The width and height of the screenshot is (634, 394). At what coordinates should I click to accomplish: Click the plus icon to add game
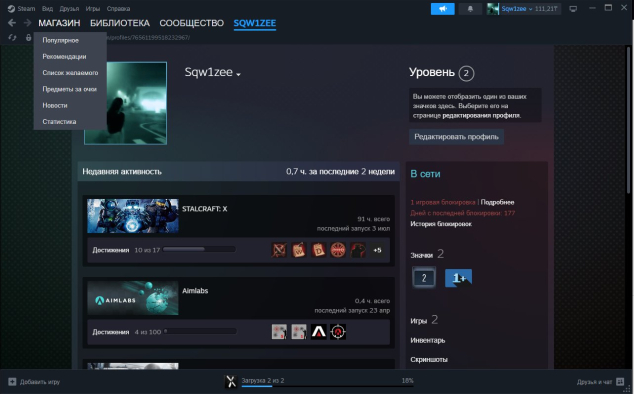coord(12,381)
